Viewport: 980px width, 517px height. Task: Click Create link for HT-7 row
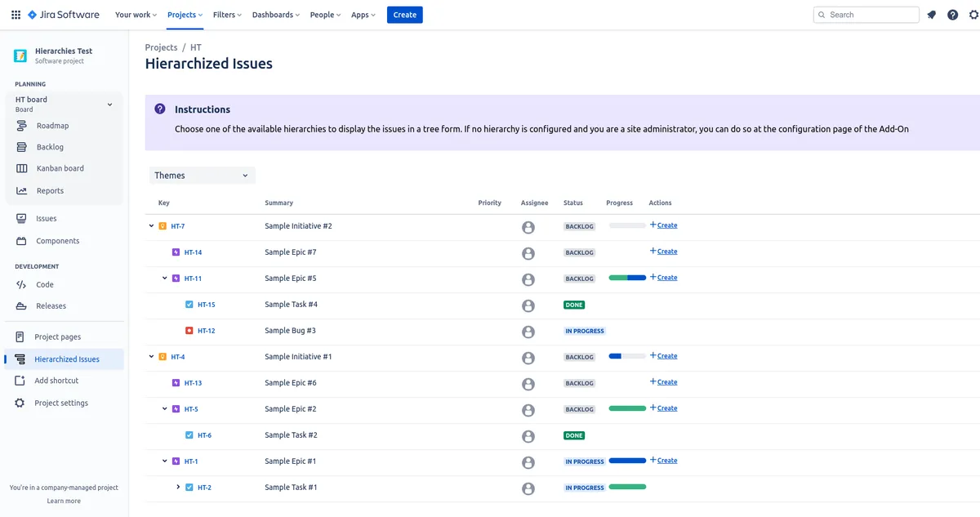[x=663, y=225]
